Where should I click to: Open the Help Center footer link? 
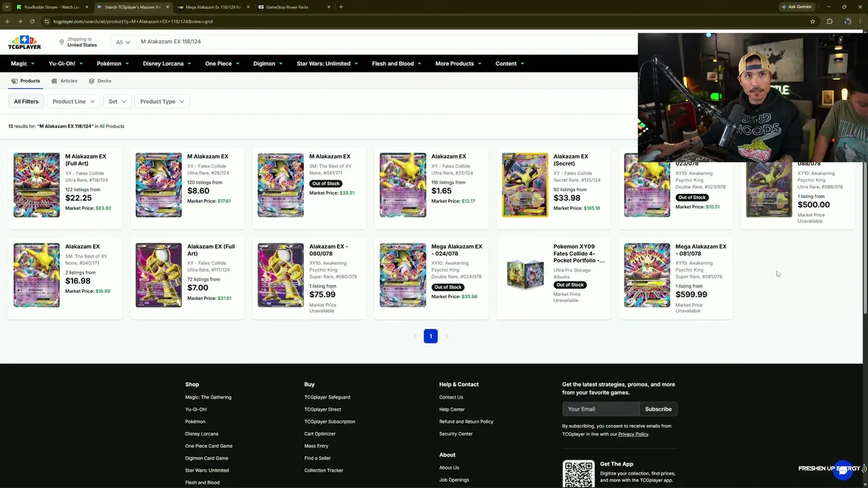(452, 409)
